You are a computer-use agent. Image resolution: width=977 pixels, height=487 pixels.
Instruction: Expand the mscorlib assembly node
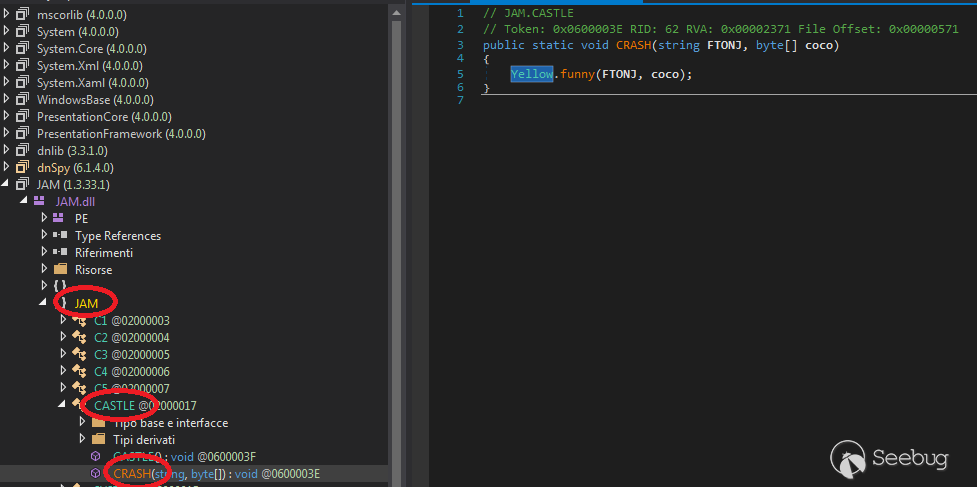pyautogui.click(x=6, y=14)
